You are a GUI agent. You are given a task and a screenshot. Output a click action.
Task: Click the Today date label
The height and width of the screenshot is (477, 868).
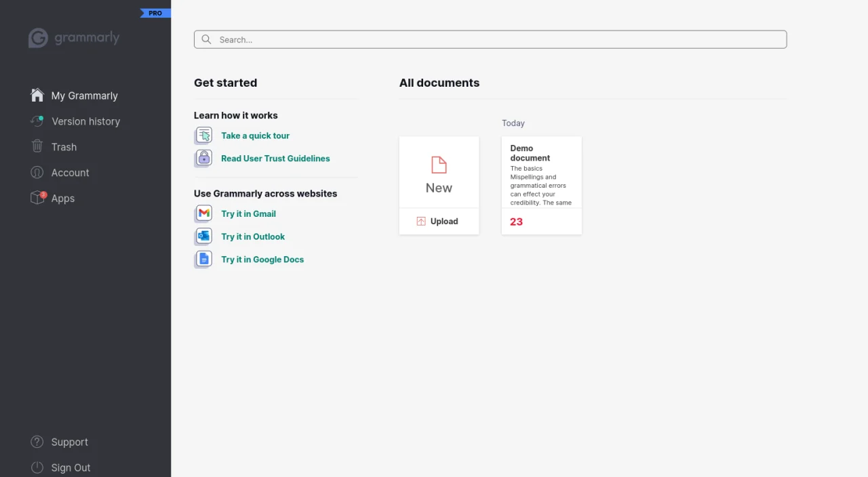coord(513,123)
